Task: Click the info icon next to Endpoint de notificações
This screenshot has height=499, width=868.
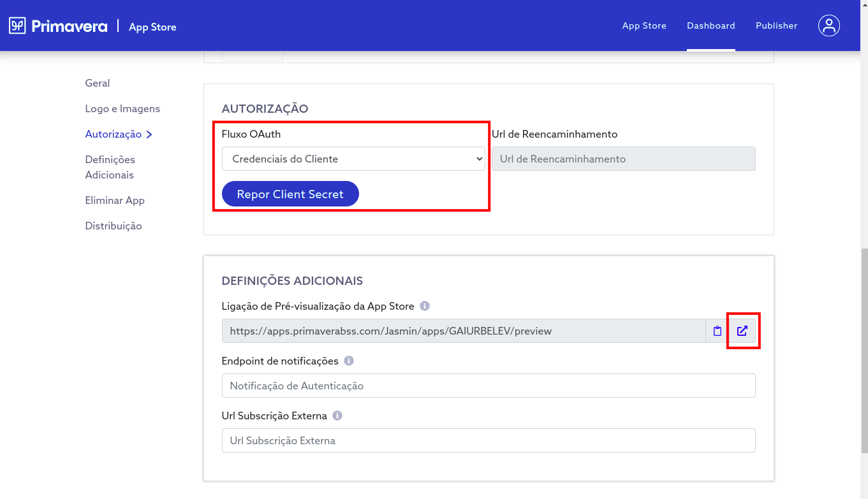Action: tap(348, 360)
